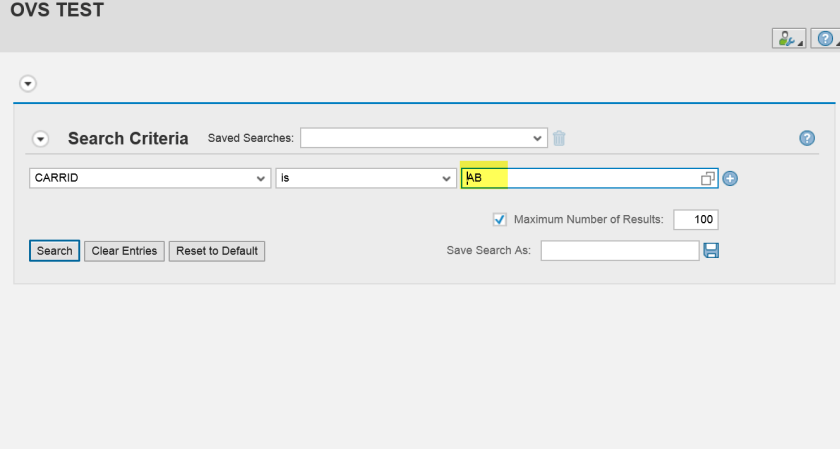
Task: Collapse the top section above search panel
Action: (28, 84)
